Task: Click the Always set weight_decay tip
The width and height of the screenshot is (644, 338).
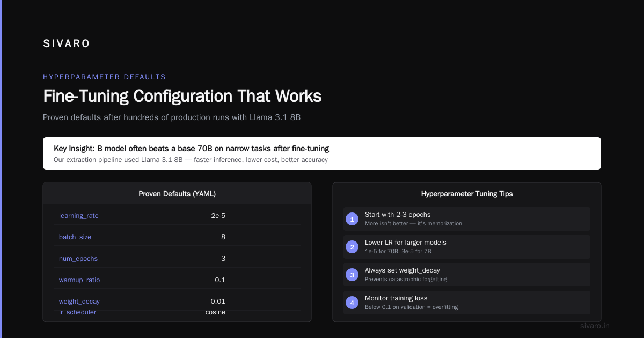Action: [402, 270]
